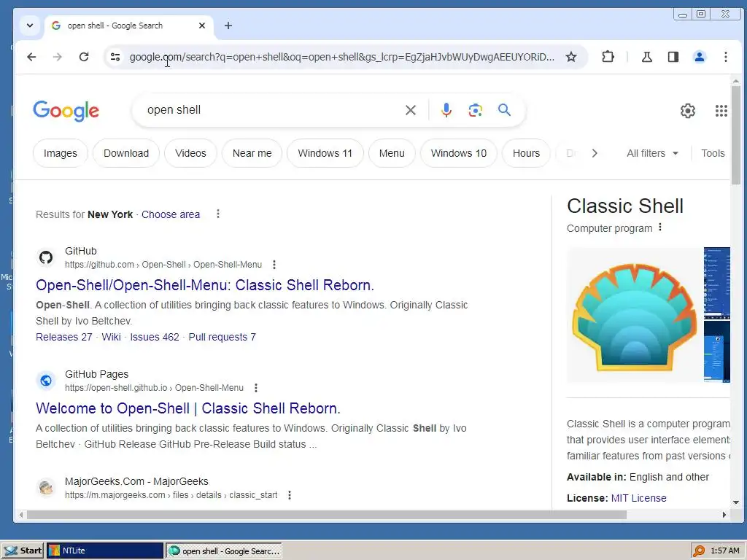
Task: Open location results options dots
Action: click(217, 214)
